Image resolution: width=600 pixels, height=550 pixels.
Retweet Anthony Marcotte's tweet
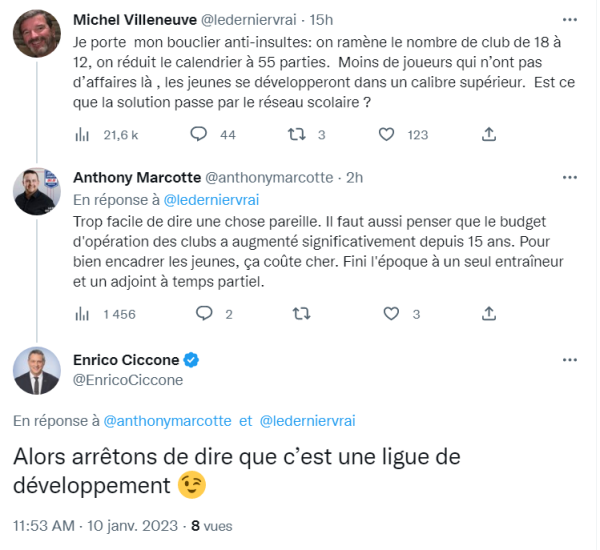(x=300, y=314)
